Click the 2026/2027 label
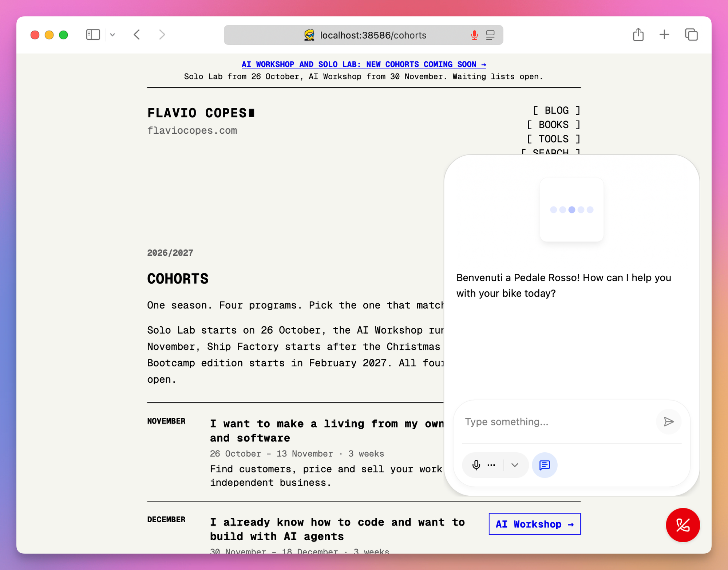 click(x=170, y=253)
